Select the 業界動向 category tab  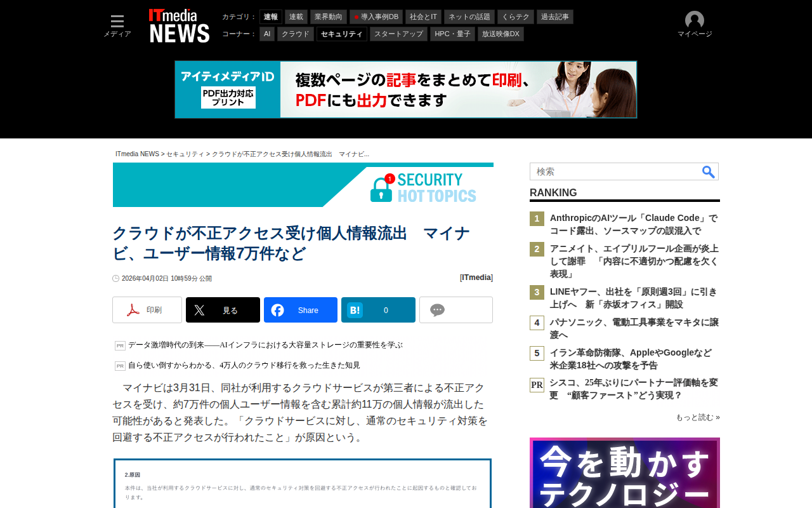click(x=329, y=17)
